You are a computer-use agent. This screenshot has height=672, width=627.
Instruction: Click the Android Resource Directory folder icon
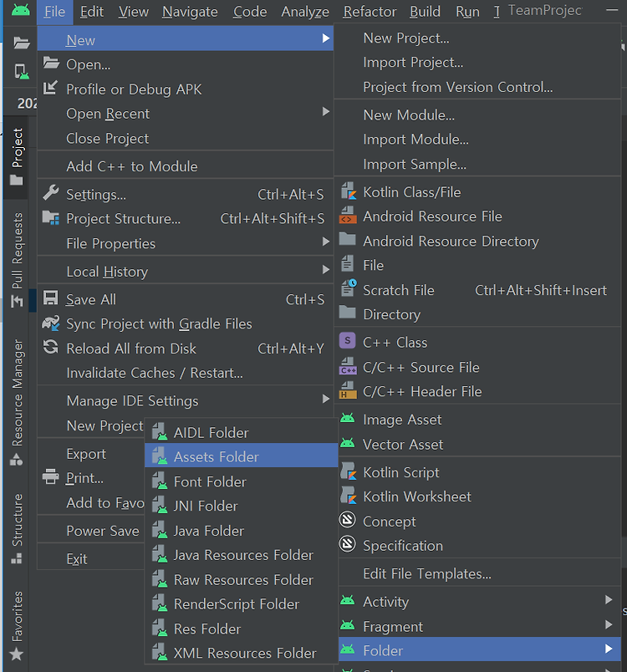(348, 239)
